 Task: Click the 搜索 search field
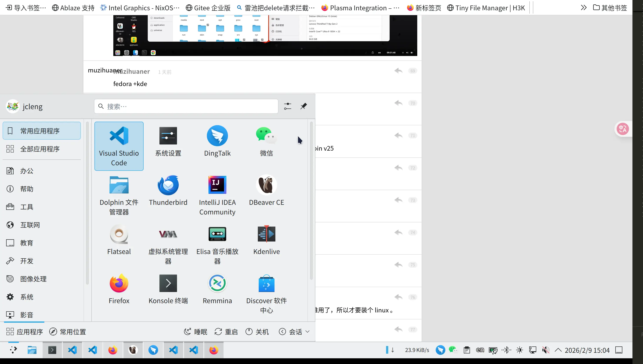pyautogui.click(x=186, y=106)
